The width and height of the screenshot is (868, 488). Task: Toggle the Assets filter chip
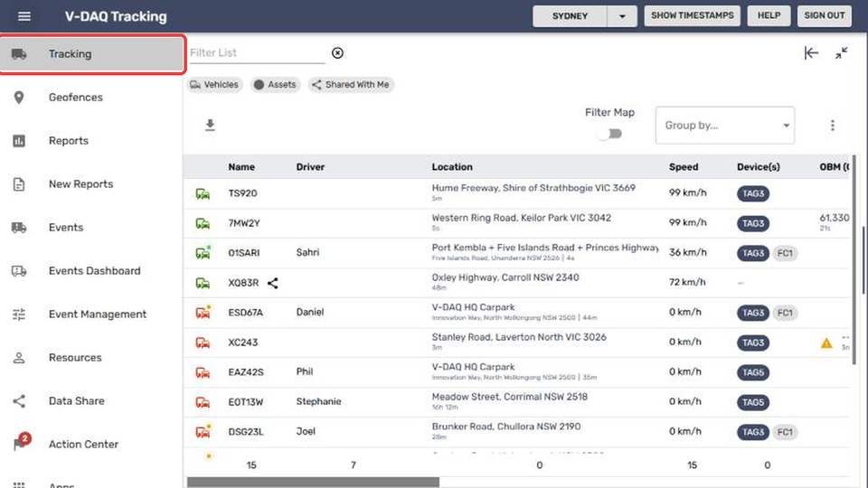pos(275,85)
